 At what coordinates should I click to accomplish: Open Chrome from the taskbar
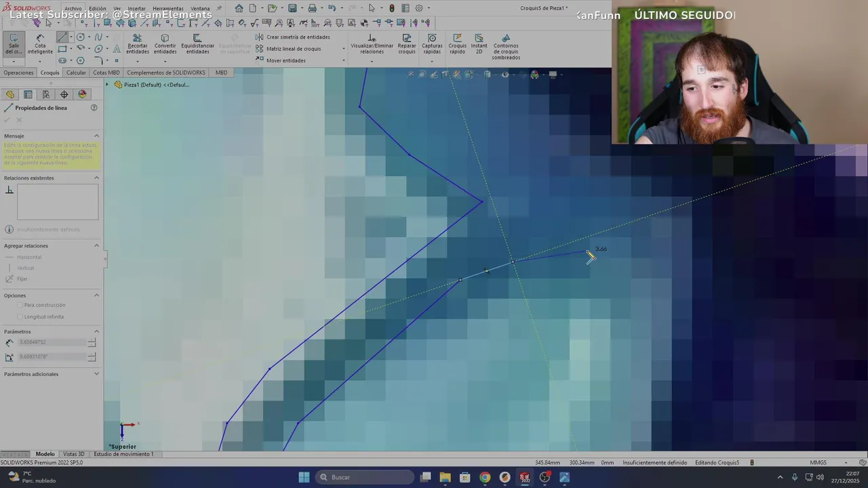coord(485,477)
